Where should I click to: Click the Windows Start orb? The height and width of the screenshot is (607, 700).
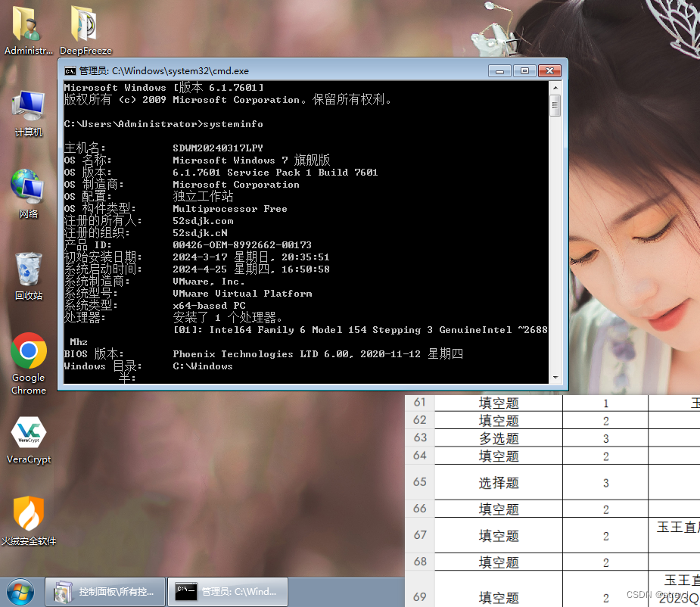click(20, 593)
